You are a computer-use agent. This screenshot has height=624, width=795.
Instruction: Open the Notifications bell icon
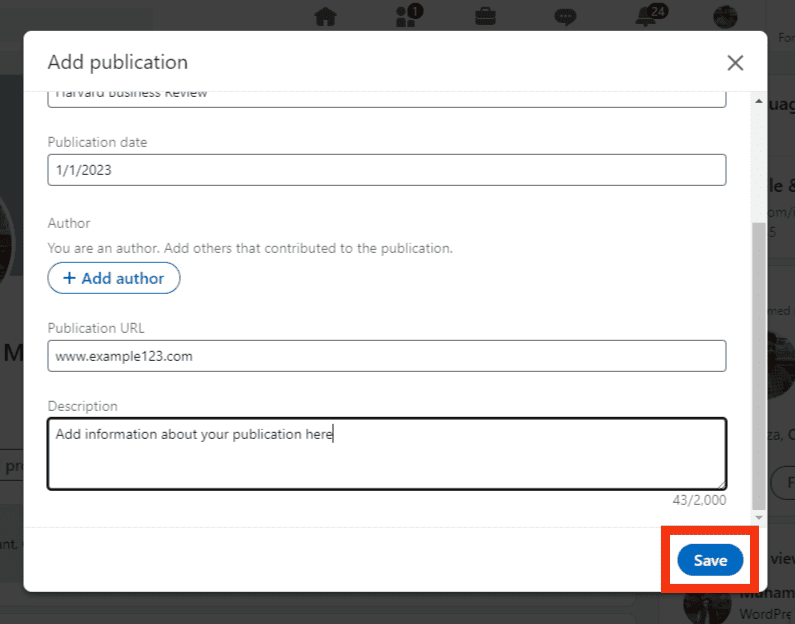tap(651, 16)
